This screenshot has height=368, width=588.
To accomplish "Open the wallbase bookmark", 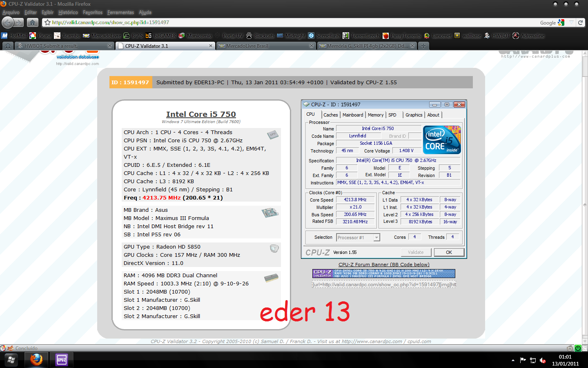I will pyautogui.click(x=468, y=36).
